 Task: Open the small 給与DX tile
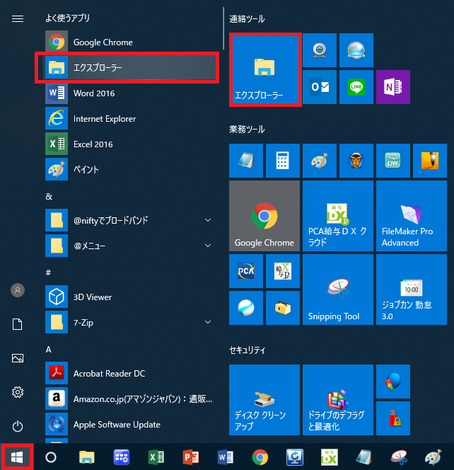pyautogui.click(x=283, y=271)
